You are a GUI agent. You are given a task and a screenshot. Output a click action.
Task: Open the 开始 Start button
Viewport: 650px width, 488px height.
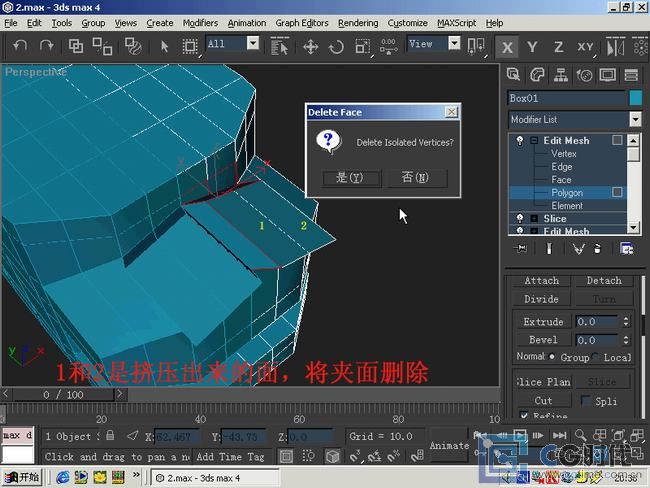(22, 478)
